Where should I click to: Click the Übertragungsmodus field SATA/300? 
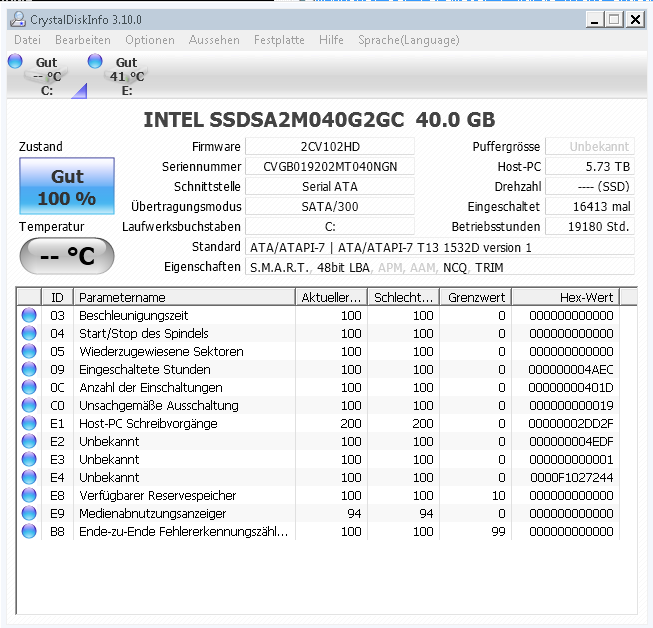coord(330,207)
